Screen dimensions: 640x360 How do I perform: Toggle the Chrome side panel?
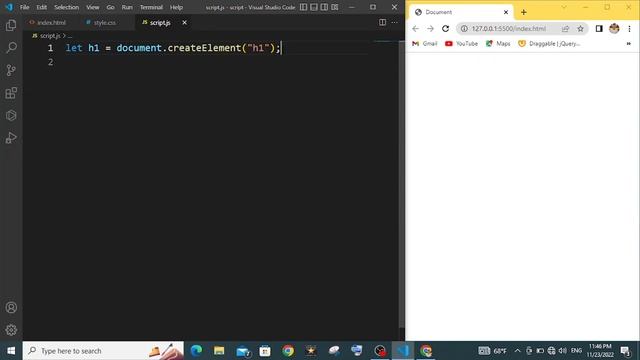coord(599,29)
